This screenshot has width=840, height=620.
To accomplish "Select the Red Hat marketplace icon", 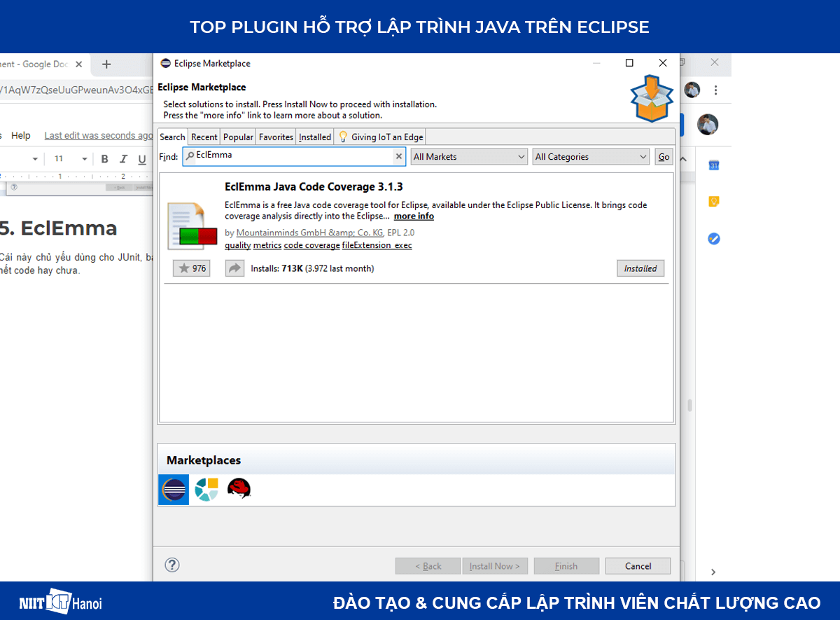I will [x=239, y=489].
